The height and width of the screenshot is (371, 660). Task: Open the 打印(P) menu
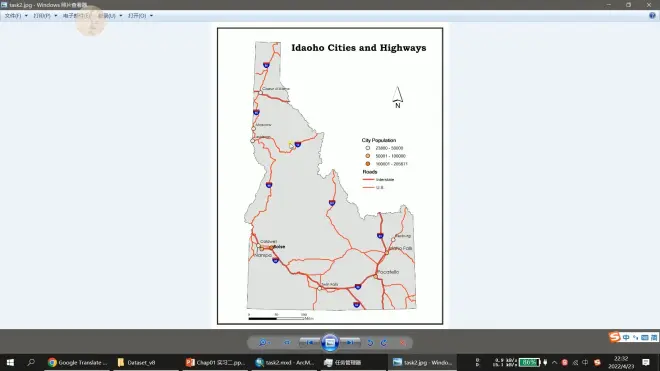(42, 16)
